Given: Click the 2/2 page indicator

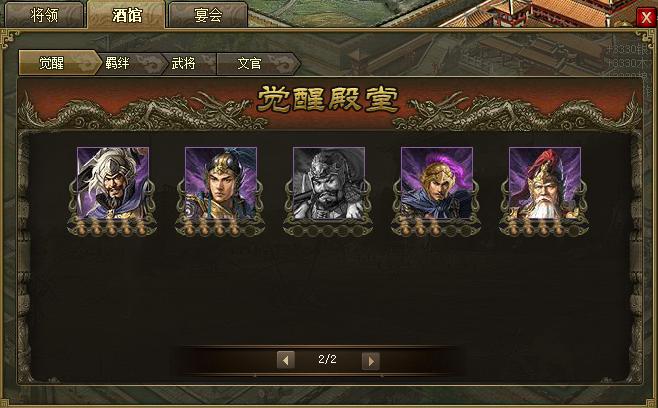Looking at the screenshot, I should click(x=327, y=359).
